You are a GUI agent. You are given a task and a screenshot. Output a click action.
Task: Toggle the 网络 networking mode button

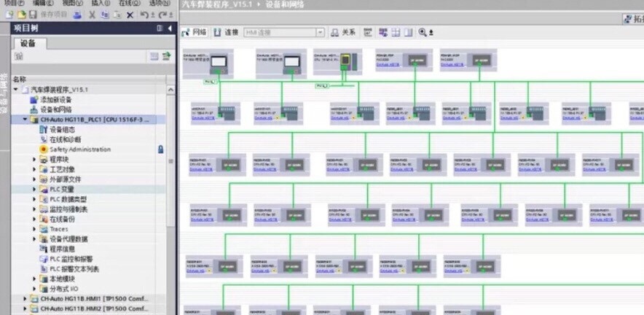[x=195, y=33]
